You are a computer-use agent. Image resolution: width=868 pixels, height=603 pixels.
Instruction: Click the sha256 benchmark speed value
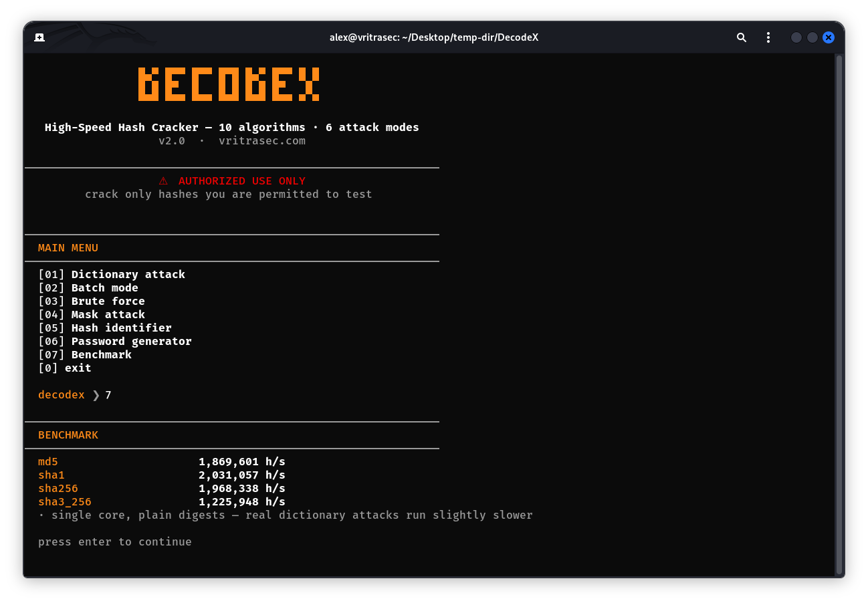(242, 489)
